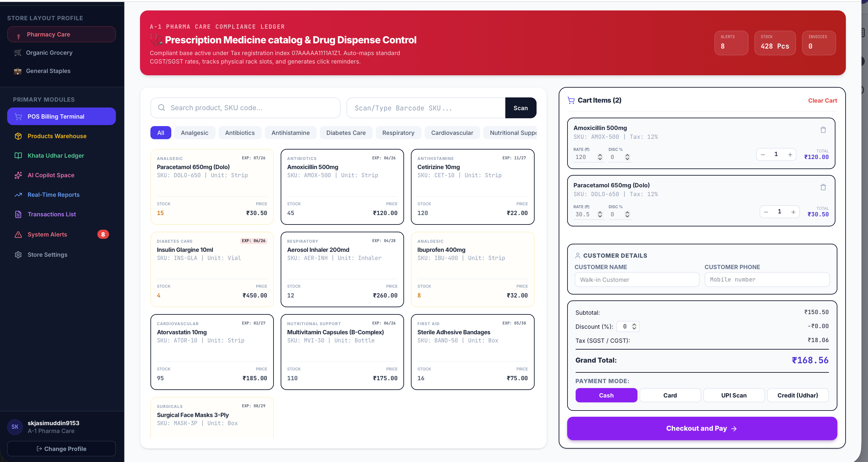Adjust Paracetamol rate spinner arrows

(600, 214)
